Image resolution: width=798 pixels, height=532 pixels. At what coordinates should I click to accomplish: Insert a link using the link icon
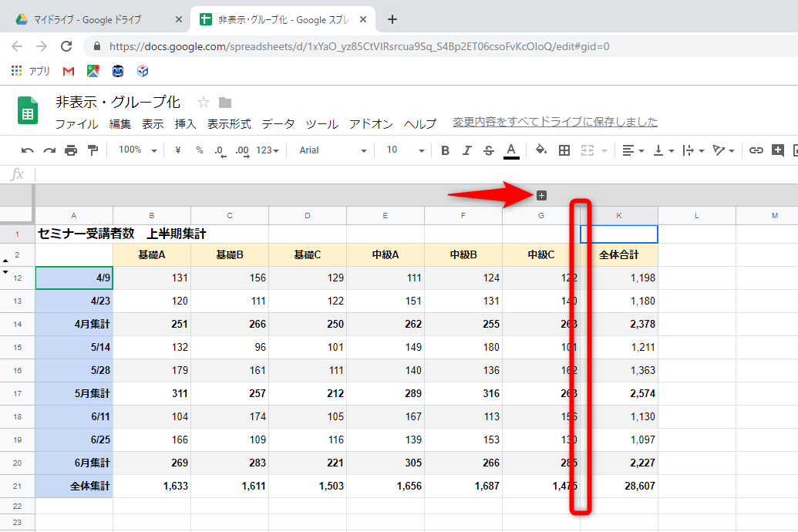756,150
